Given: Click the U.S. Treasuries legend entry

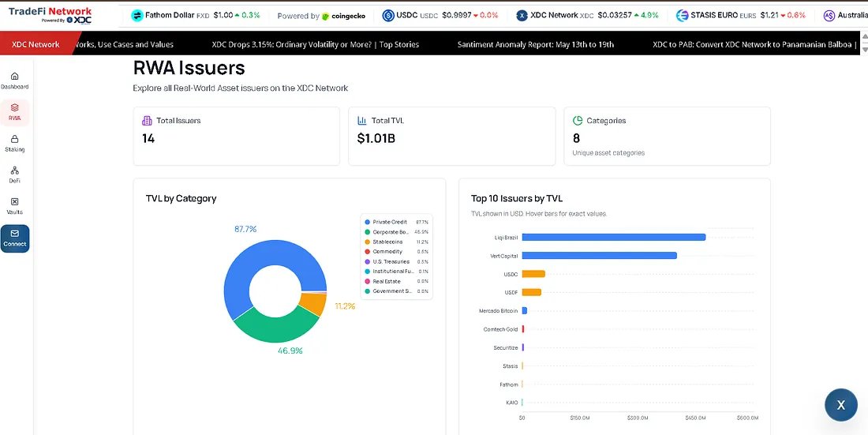Looking at the screenshot, I should coord(396,261).
